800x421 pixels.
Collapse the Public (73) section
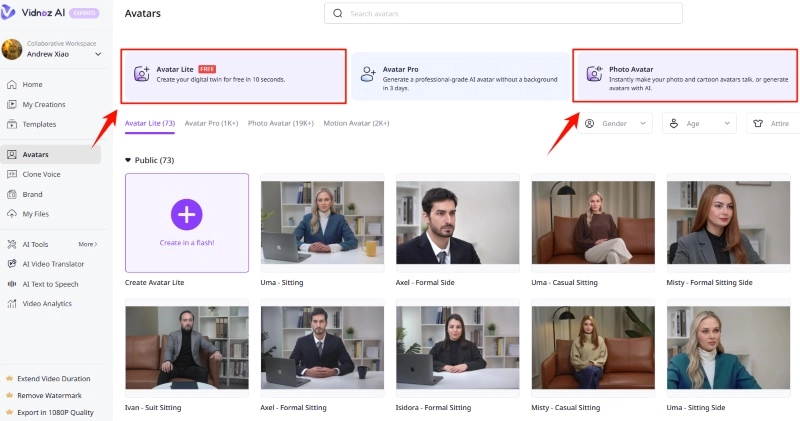128,160
